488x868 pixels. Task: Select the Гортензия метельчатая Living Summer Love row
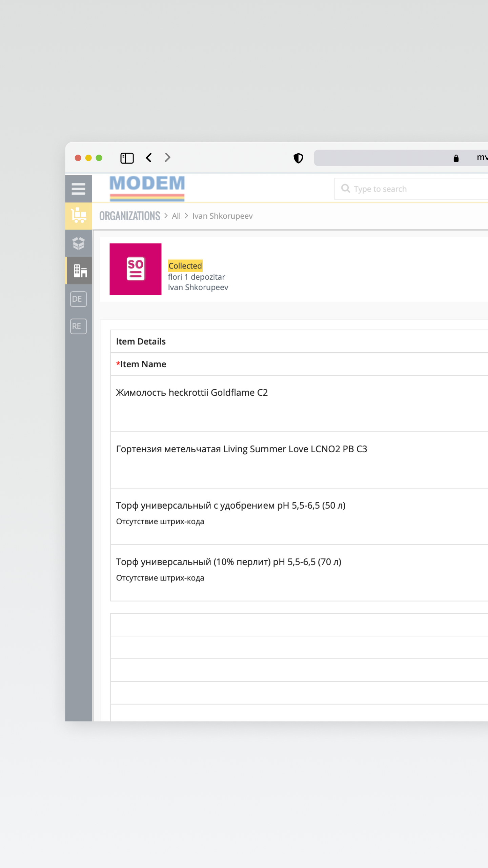(x=241, y=449)
